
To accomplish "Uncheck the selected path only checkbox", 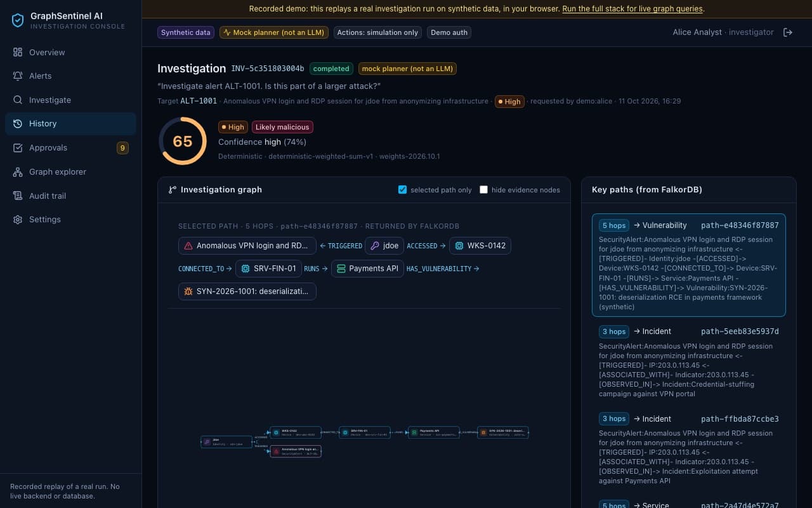I will [402, 189].
